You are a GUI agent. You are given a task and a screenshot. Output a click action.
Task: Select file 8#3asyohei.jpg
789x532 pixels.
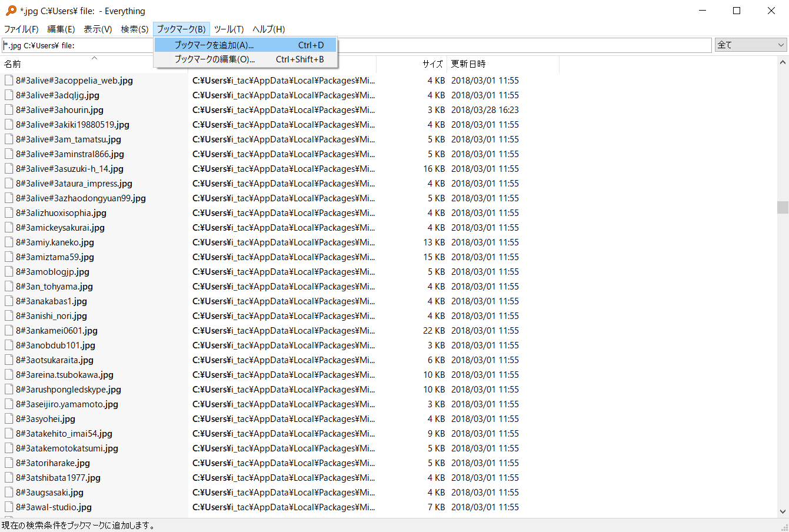(x=46, y=419)
